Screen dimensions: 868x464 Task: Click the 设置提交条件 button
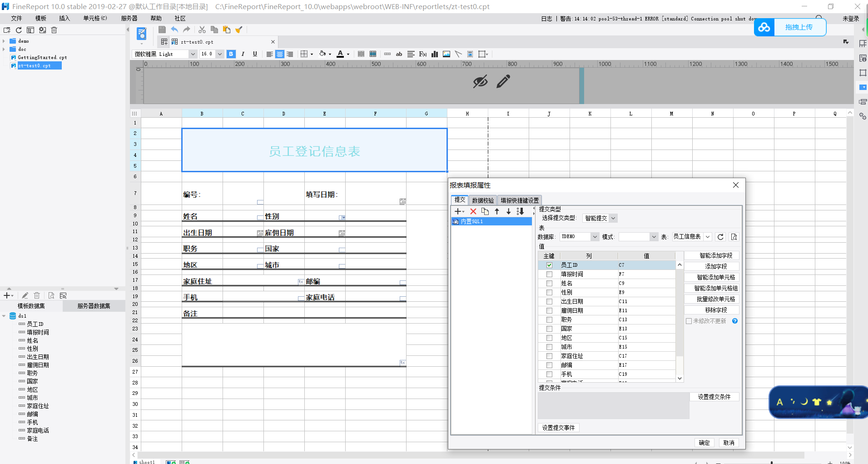tap(714, 397)
